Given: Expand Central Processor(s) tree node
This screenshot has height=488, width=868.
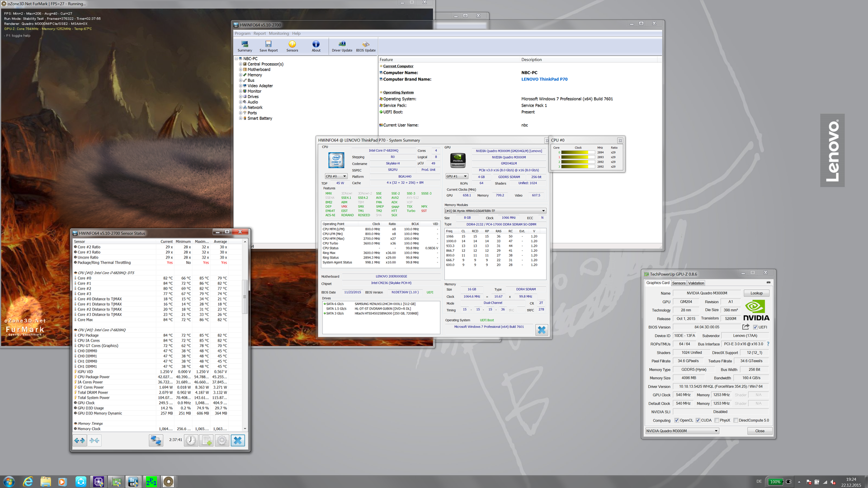Looking at the screenshot, I should click(241, 64).
